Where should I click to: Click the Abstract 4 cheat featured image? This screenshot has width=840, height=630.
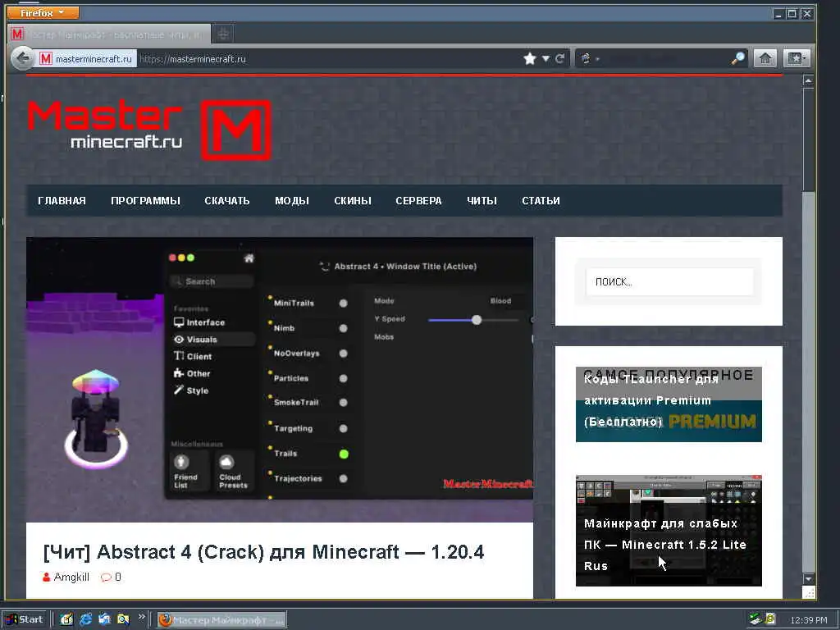coord(280,379)
